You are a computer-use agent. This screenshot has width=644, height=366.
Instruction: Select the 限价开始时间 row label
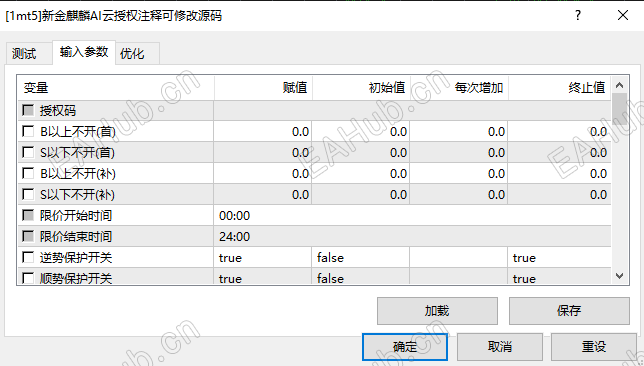point(76,215)
